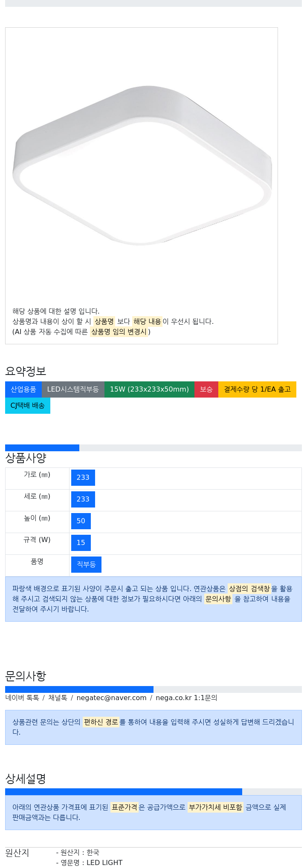
Task: Select the 233 value in 가로 row
Action: point(83,478)
